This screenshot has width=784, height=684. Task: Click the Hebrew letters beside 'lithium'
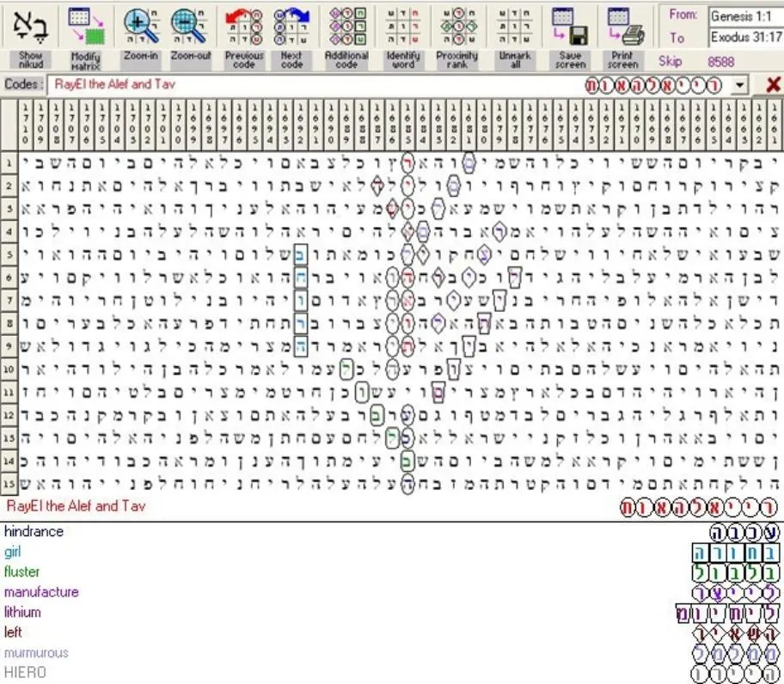click(x=727, y=613)
